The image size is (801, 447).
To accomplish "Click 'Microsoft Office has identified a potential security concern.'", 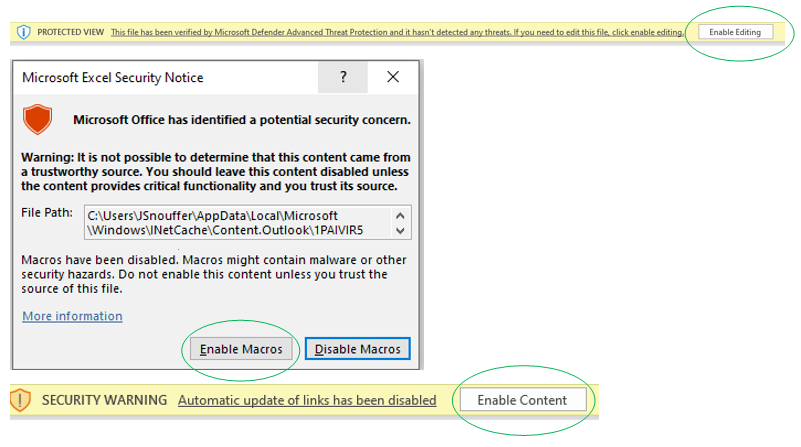I will [x=242, y=120].
